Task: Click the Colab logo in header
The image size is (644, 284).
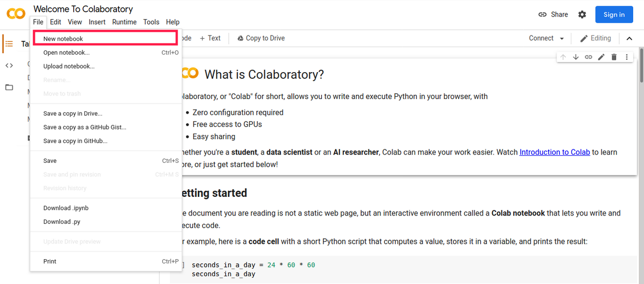Action: coord(16,14)
